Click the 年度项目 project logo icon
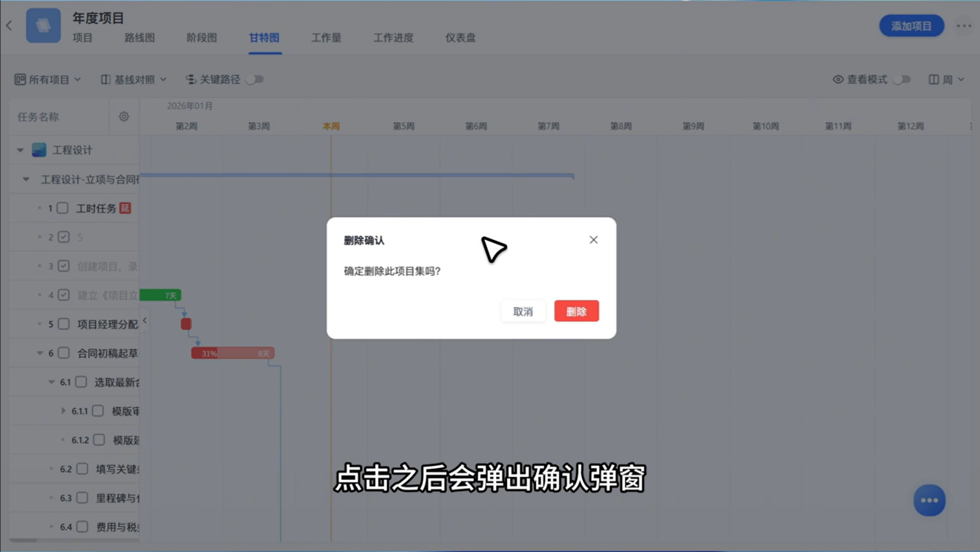The width and height of the screenshot is (980, 552). (44, 25)
